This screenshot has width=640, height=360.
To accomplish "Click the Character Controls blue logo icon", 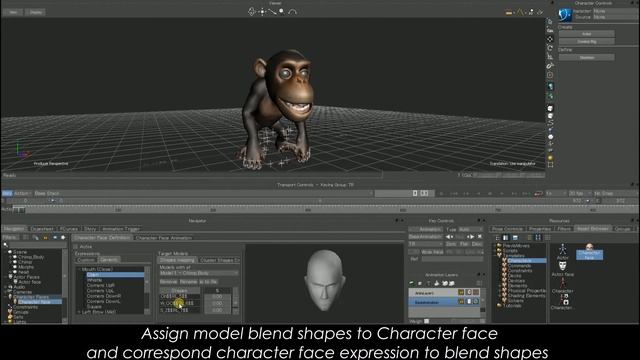I will [565, 15].
